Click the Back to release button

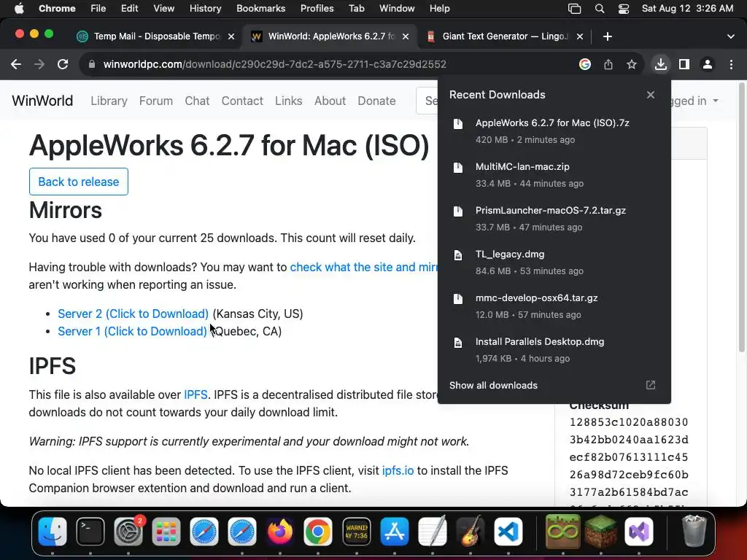pos(79,182)
